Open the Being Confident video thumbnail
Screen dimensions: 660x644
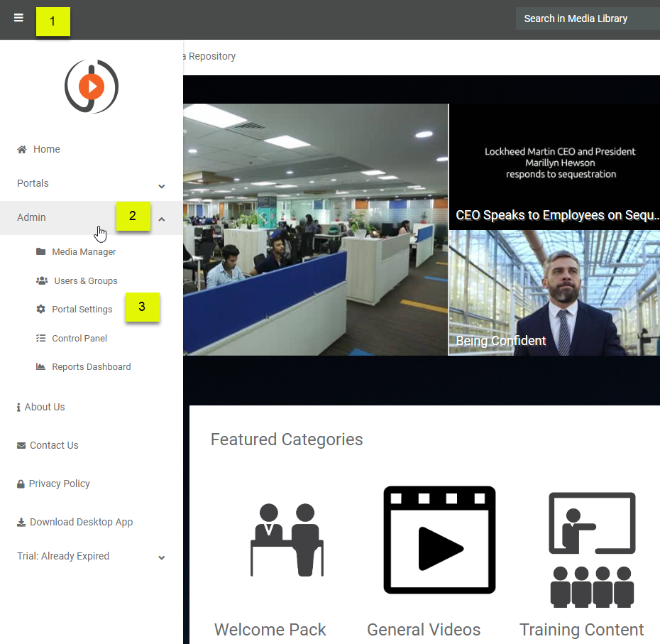click(x=554, y=293)
